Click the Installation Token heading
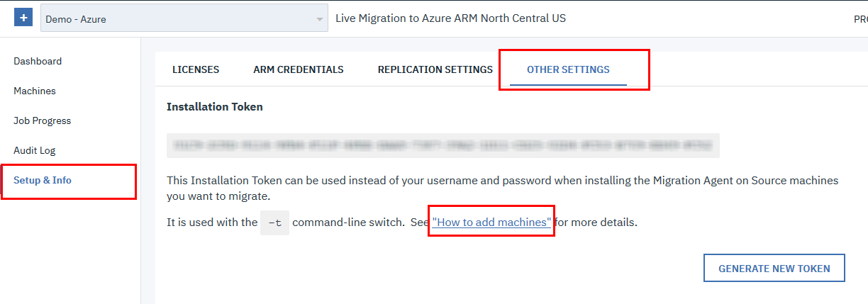The height and width of the screenshot is (304, 868). coord(214,107)
